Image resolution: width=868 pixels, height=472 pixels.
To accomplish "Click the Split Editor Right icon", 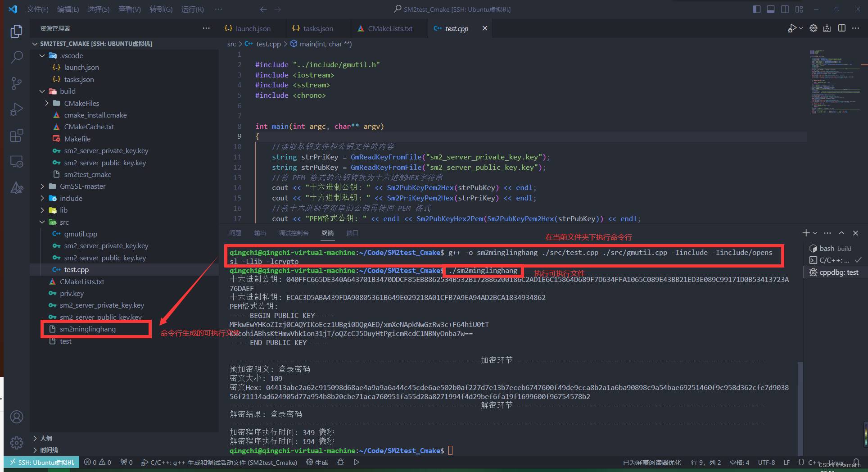I will [x=842, y=28].
